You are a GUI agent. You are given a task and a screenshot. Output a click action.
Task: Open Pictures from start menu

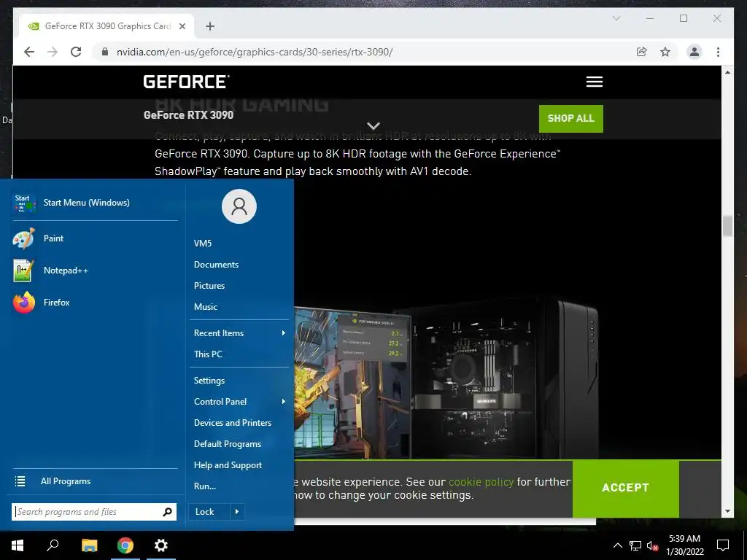pyautogui.click(x=209, y=286)
